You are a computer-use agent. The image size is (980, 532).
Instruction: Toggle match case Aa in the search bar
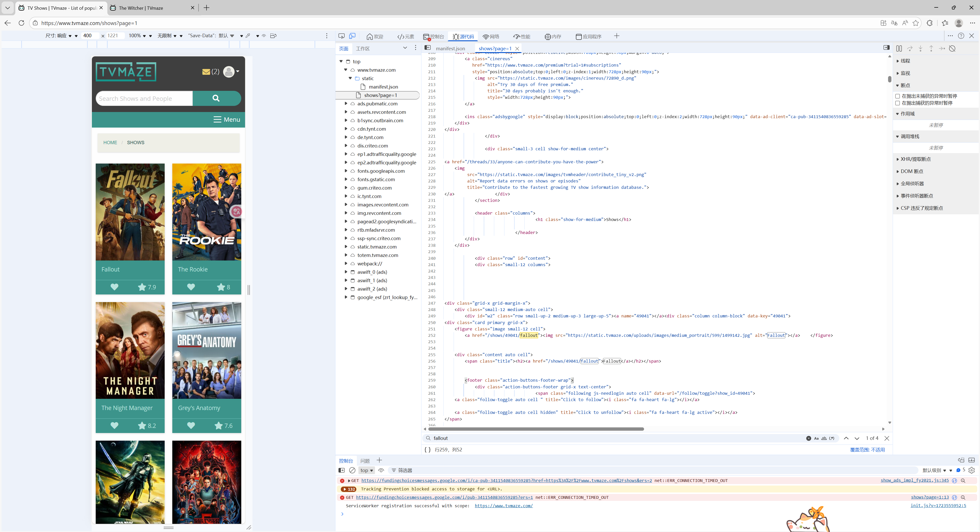816,438
